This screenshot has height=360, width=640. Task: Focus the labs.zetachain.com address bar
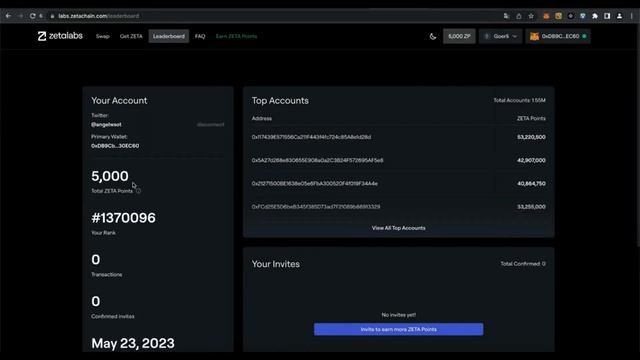98,16
